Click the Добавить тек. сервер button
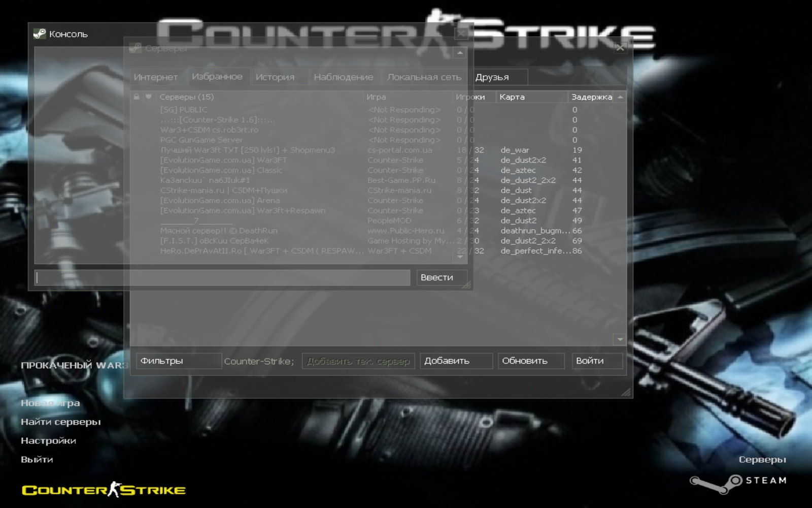This screenshot has width=812, height=508. [x=358, y=361]
